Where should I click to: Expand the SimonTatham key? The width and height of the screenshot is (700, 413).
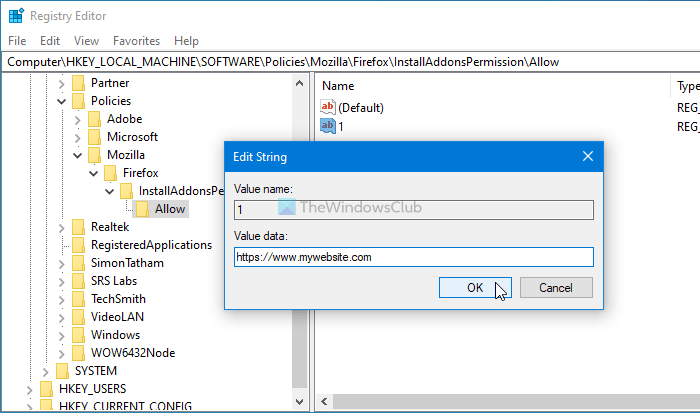point(62,263)
